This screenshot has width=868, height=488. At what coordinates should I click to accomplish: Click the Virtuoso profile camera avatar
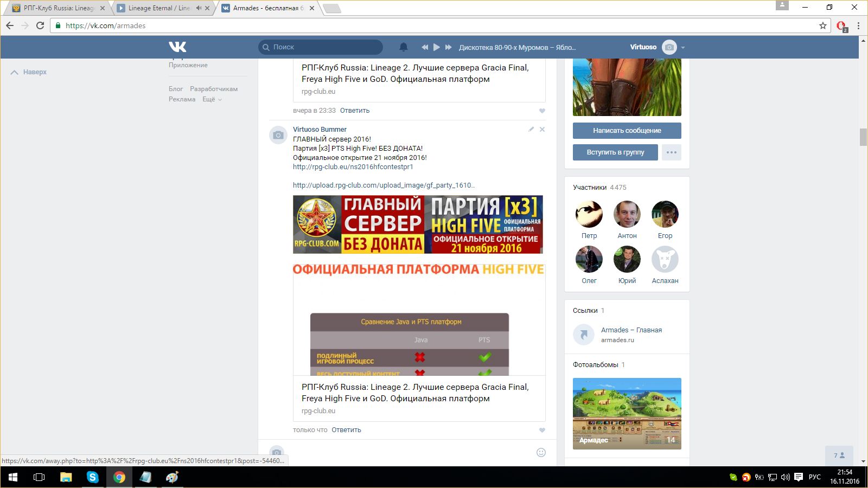pos(669,47)
